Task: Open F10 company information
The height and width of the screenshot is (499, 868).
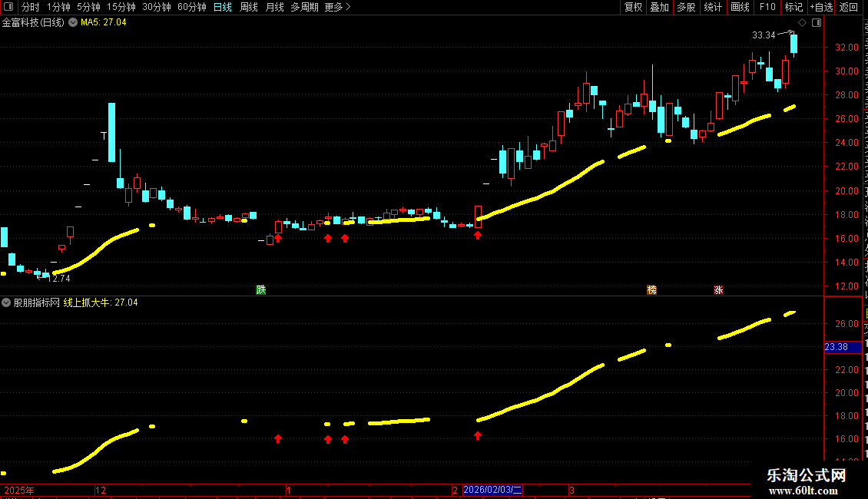Action: click(x=767, y=7)
